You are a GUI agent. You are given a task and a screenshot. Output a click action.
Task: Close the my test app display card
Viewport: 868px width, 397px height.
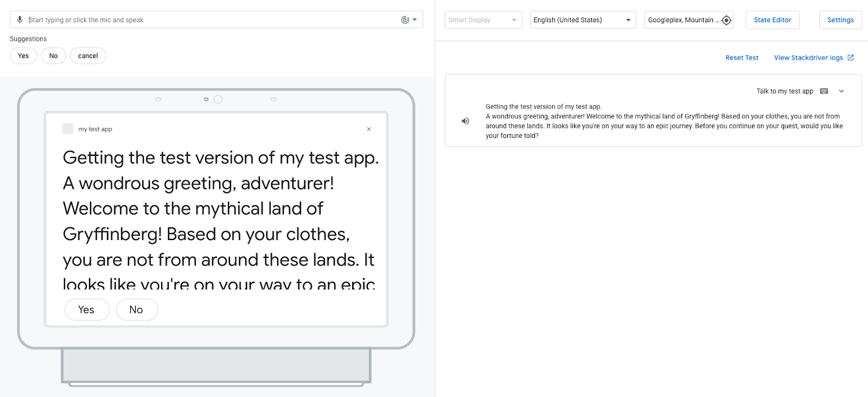pos(369,129)
